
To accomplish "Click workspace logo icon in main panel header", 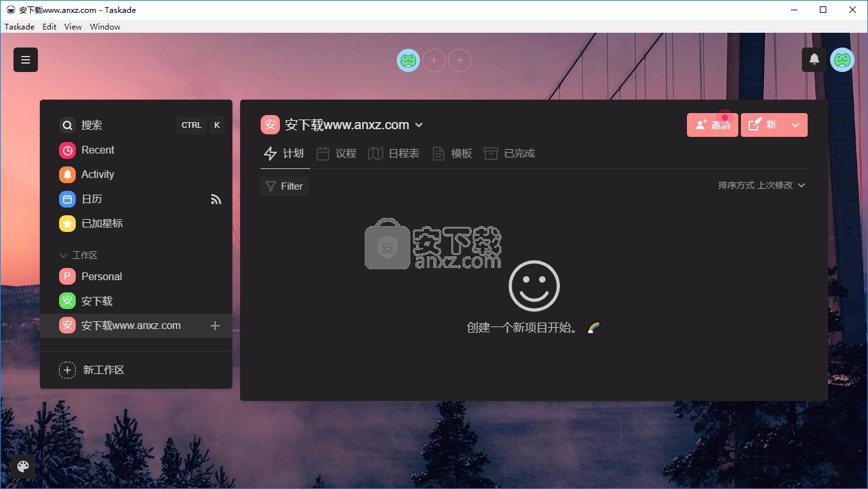I will [x=270, y=125].
